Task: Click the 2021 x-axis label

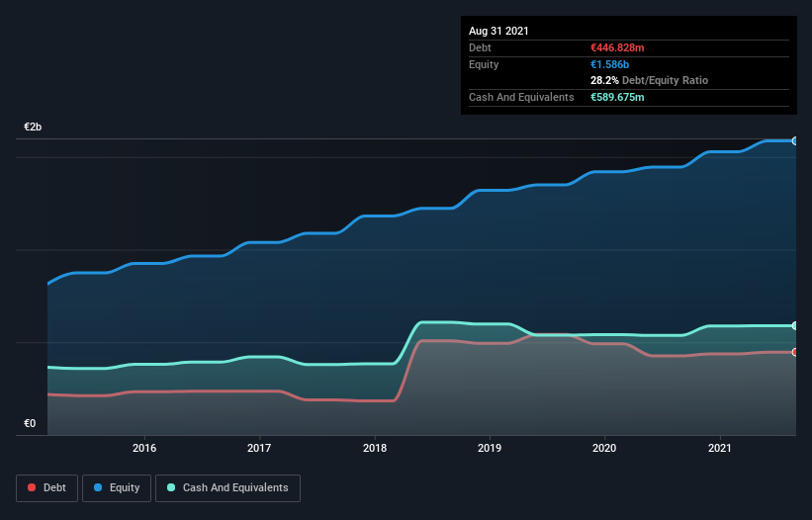Action: (x=720, y=448)
